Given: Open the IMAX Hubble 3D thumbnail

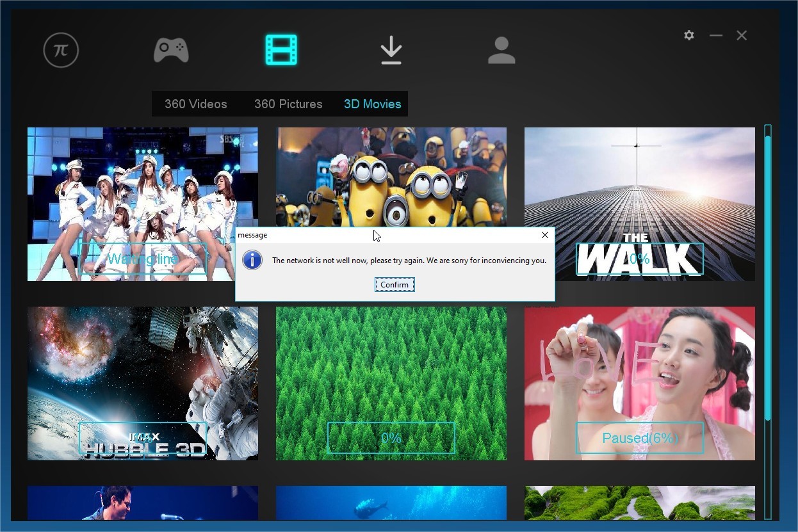Looking at the screenshot, I should 143,383.
